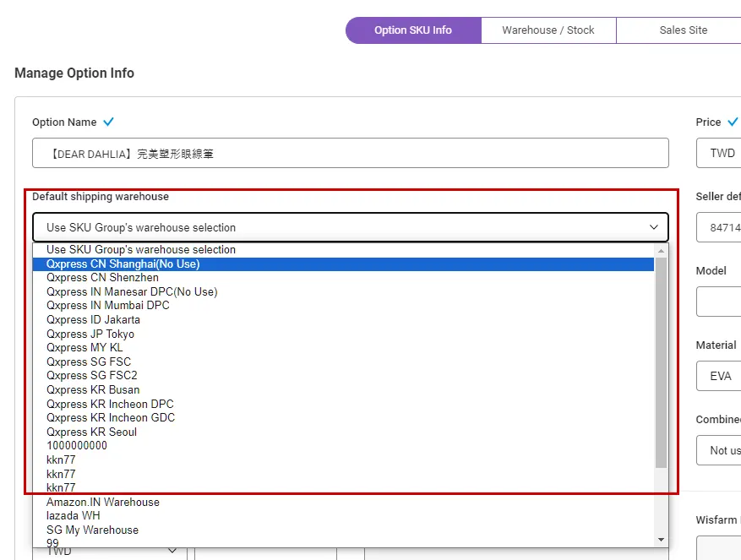The height and width of the screenshot is (560, 741).
Task: Select the 1000000000 warehouse entry
Action: pos(343,445)
